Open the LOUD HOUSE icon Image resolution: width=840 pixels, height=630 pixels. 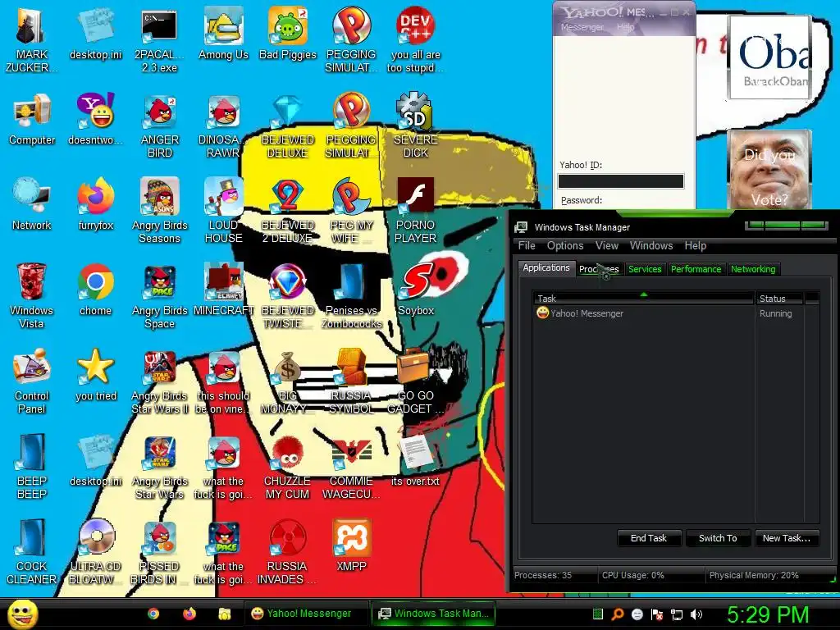click(223, 211)
